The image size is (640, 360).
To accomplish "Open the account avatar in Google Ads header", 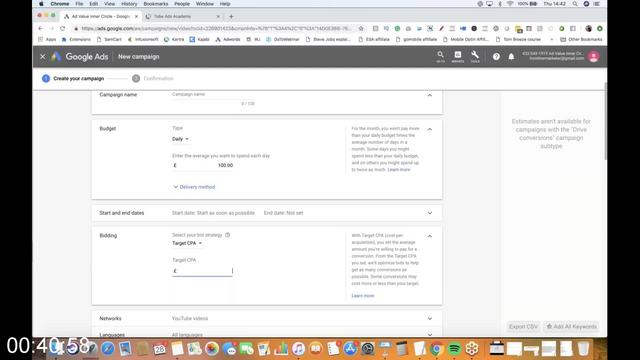I will point(593,56).
